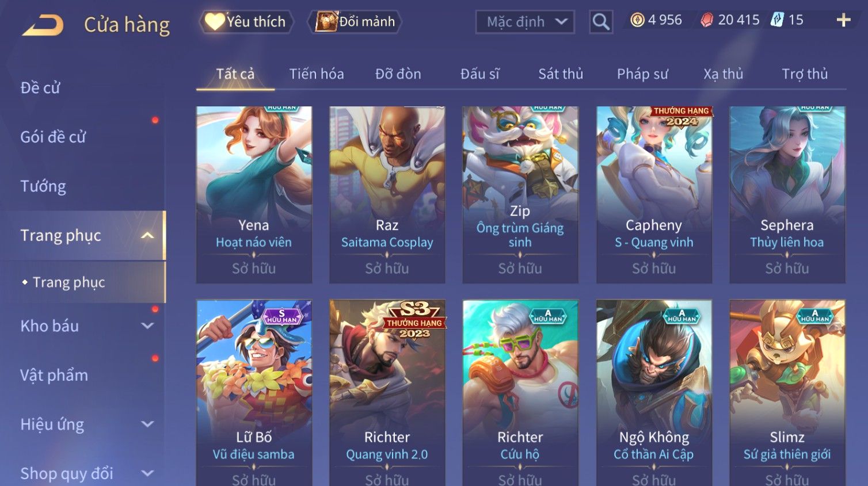Expand the Shop quy đổi section

point(147,473)
